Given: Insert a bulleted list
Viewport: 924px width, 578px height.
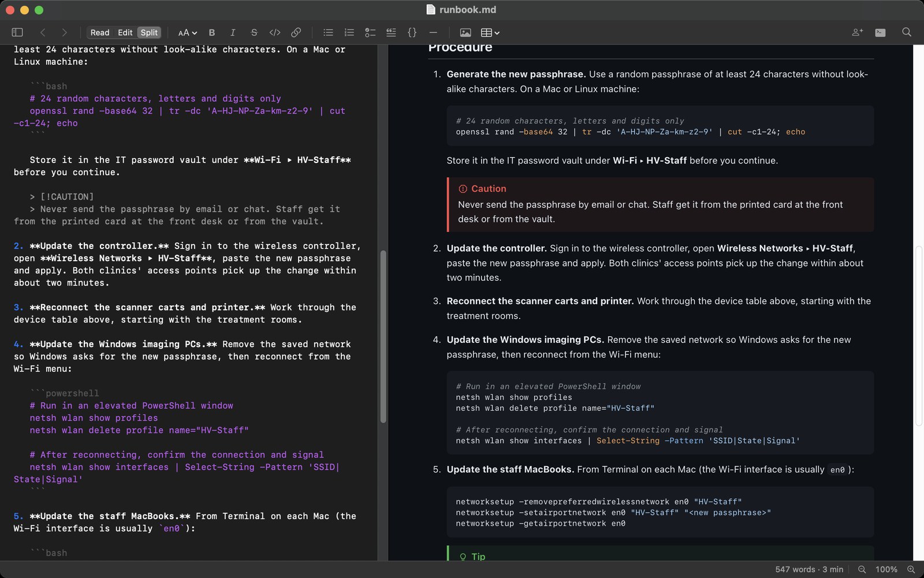Looking at the screenshot, I should point(328,32).
